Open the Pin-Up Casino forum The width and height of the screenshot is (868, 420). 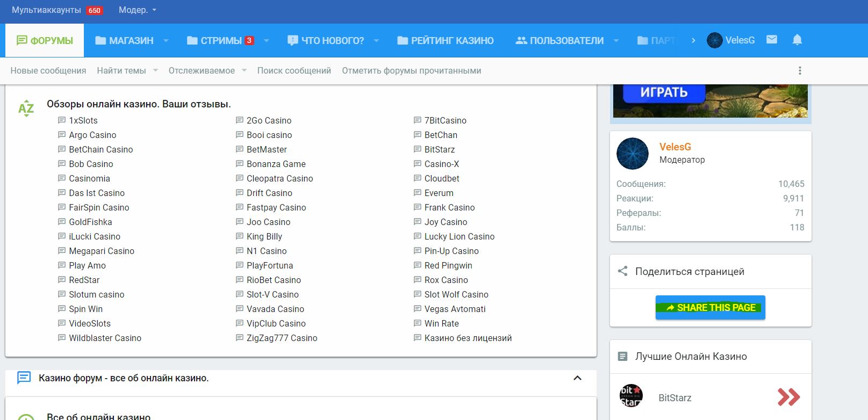(451, 251)
